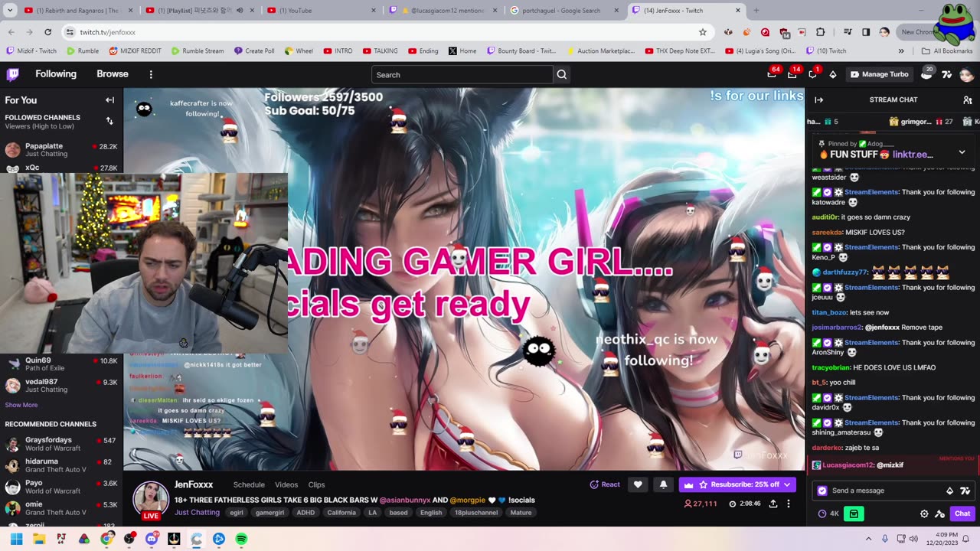Click the browser address bar URL

[x=108, y=32]
